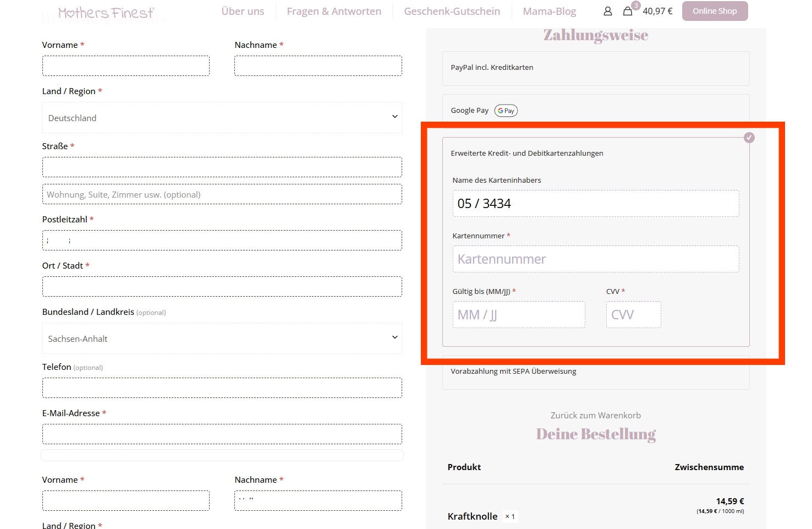Click the Mothers Finest logo
The width and height of the screenshot is (812, 529).
coord(106,13)
